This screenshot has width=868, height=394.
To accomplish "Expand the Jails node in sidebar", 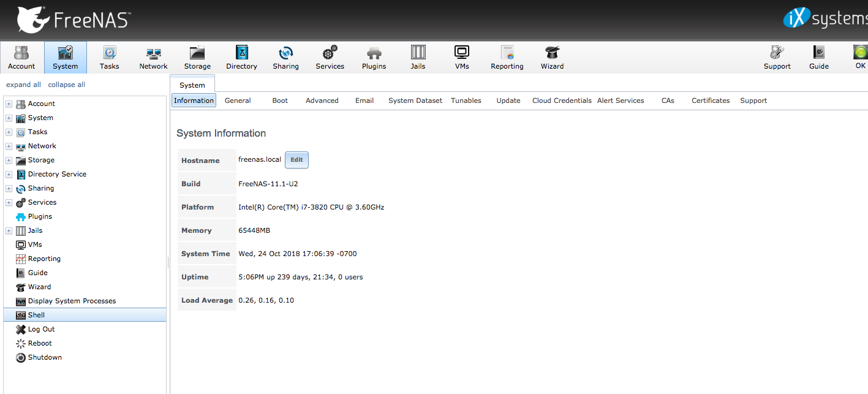I will tap(9, 231).
